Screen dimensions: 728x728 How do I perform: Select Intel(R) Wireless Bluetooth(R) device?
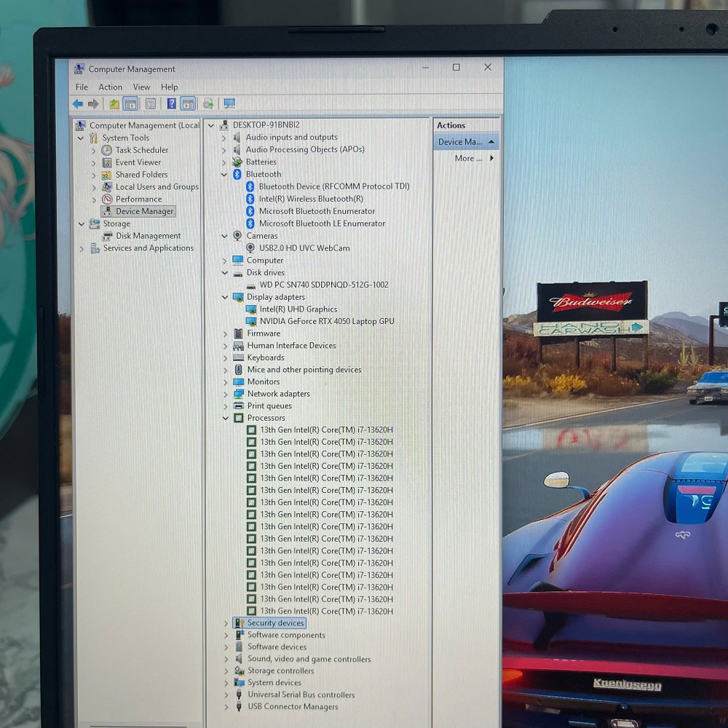(311, 199)
